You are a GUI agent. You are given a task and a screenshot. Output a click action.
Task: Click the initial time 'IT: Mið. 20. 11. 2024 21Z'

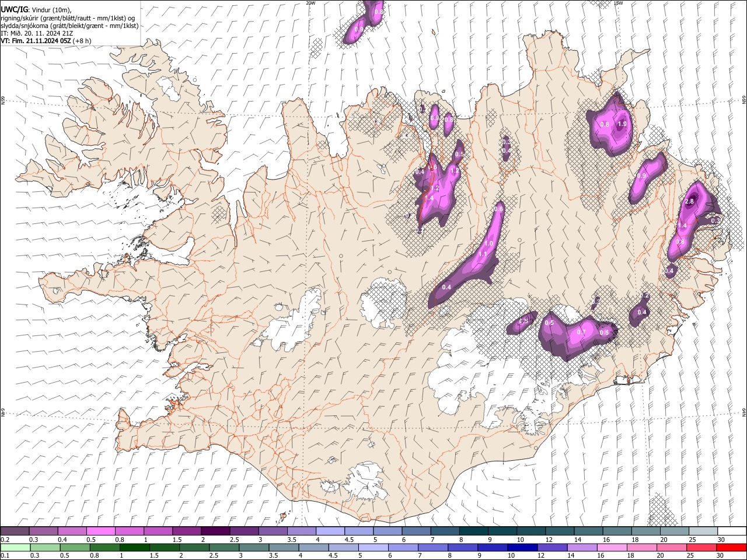pos(36,33)
